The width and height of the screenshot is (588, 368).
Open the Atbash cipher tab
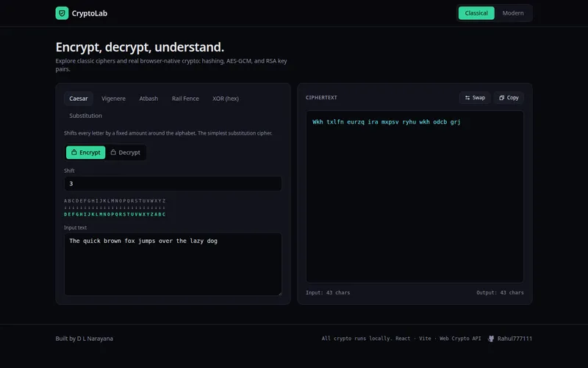(148, 99)
